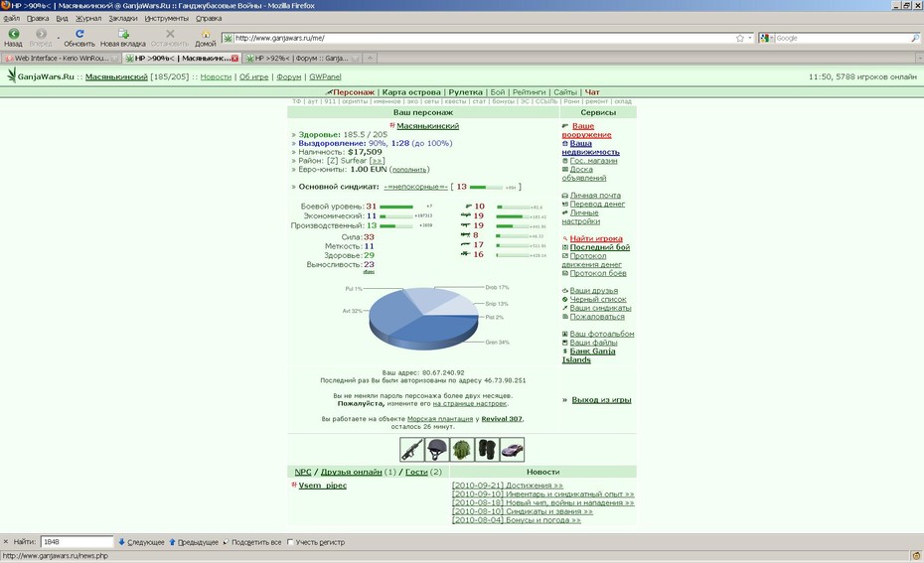Screen dimensions: 924x563
Task: Bookmark the page with the star icon
Action: pos(739,39)
